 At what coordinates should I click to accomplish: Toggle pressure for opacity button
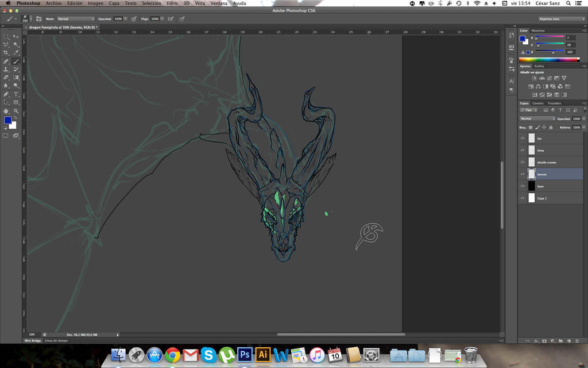[x=134, y=19]
